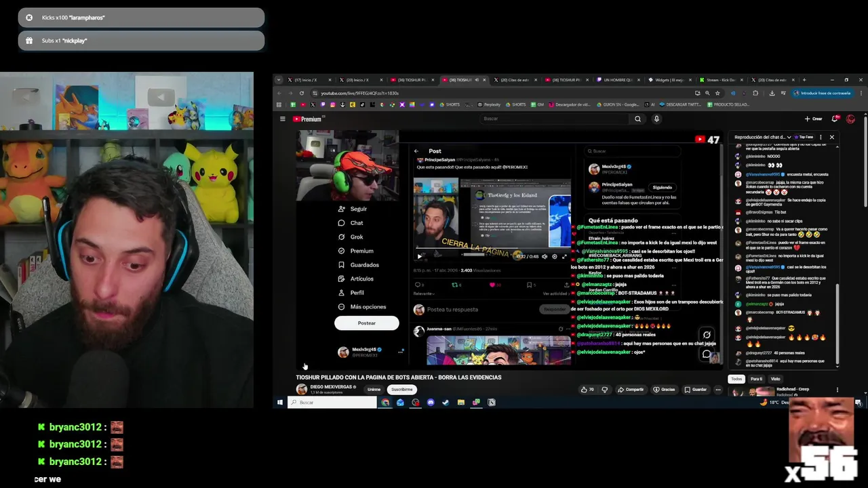
Task: Click the Windows taskbar Buscar box
Action: (x=332, y=403)
